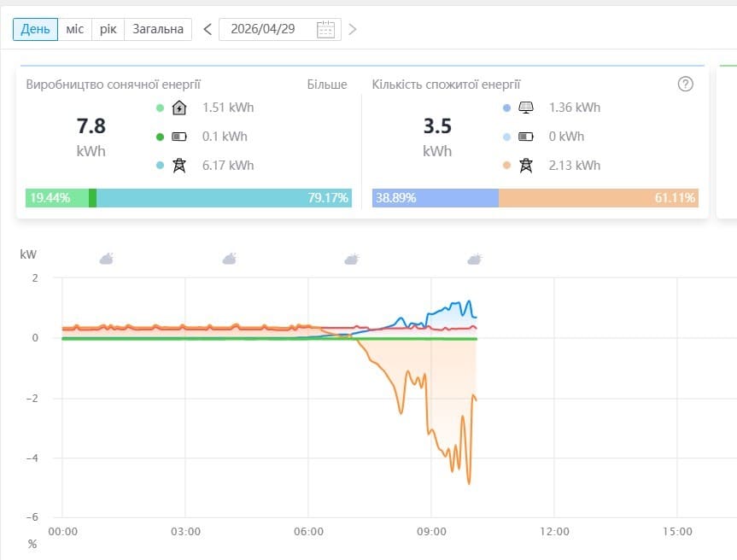Click the house load icon in solar production
Screen dimensions: 737x560
pos(179,108)
